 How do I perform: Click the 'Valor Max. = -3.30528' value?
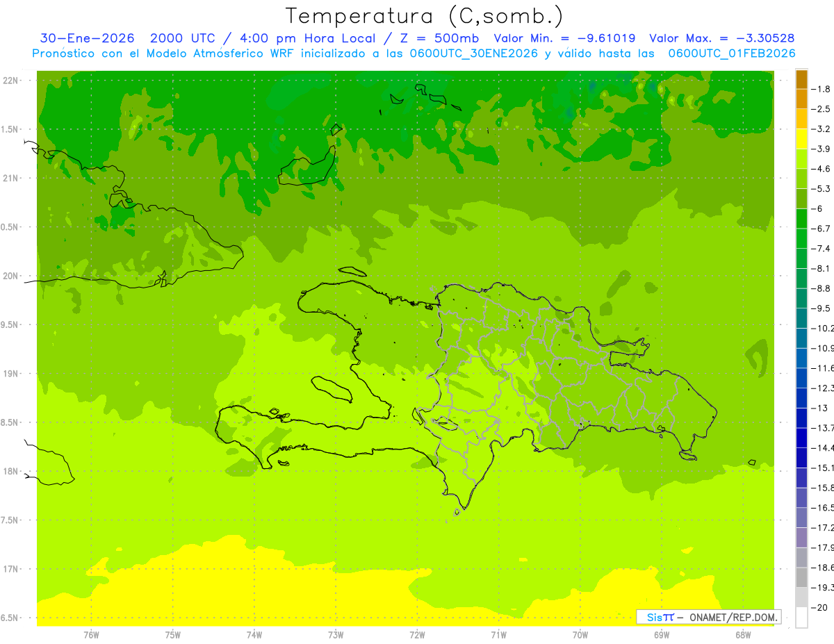tap(721, 38)
